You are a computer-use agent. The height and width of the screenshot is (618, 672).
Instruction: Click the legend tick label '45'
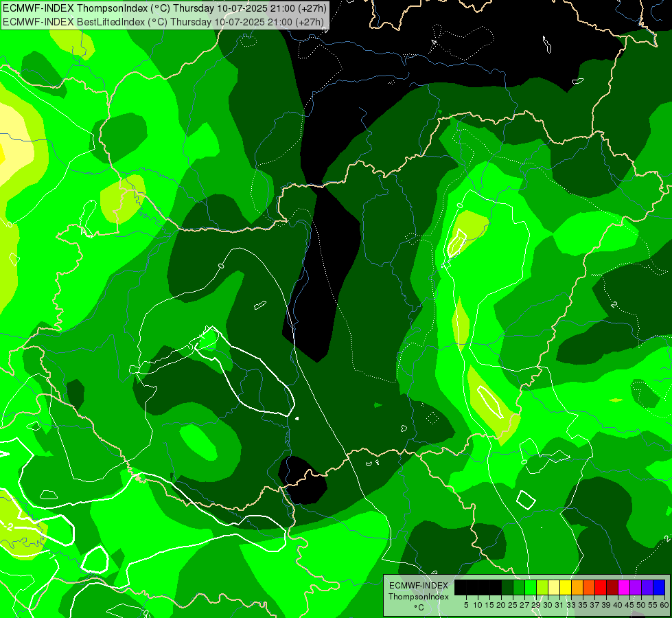point(629,605)
